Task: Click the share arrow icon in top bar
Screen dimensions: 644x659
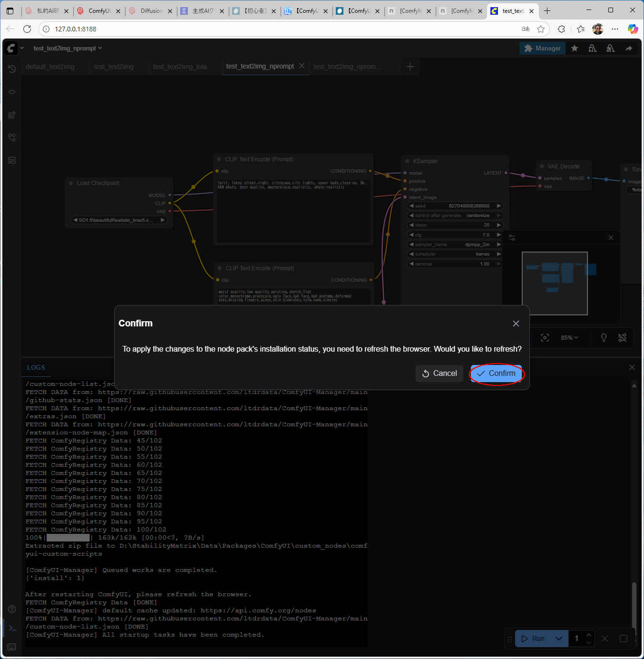Action: coord(629,48)
